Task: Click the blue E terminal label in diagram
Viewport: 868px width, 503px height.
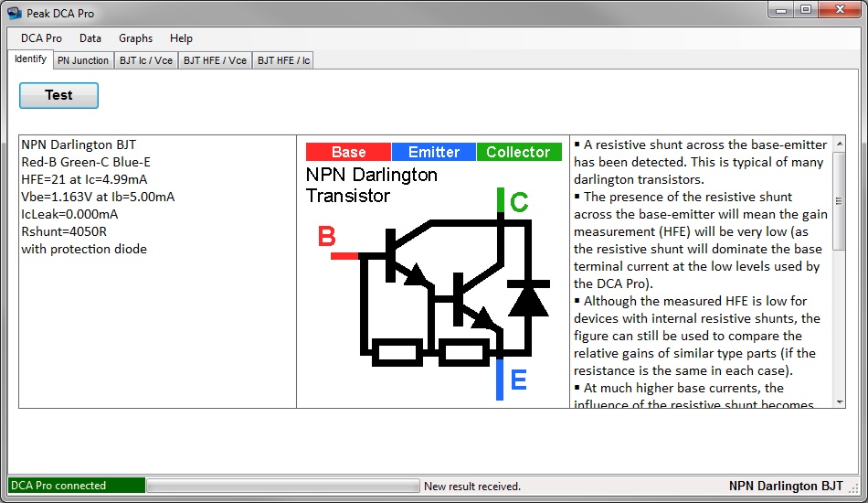Action: pyautogui.click(x=518, y=380)
